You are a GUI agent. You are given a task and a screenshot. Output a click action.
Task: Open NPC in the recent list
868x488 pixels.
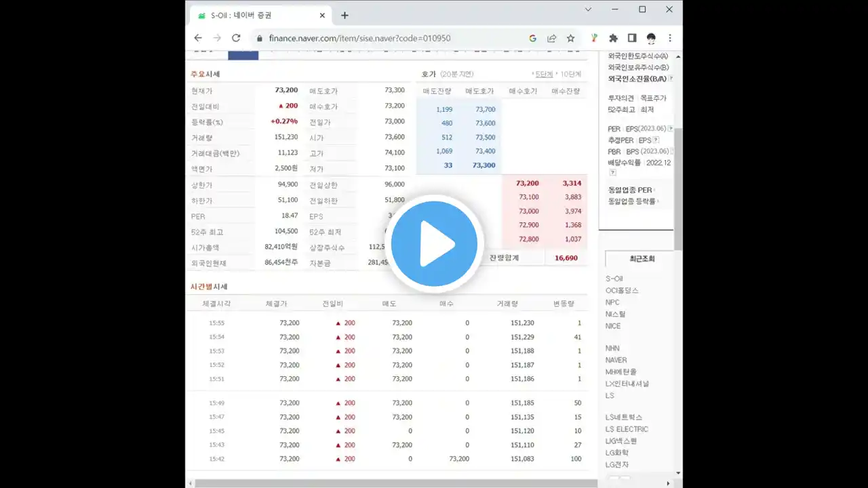click(x=612, y=302)
